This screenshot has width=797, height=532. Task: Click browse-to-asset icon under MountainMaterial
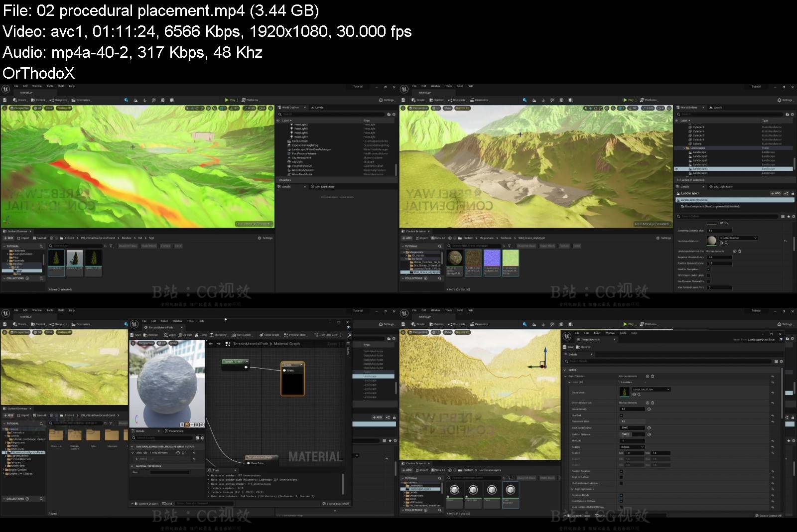(x=722, y=243)
